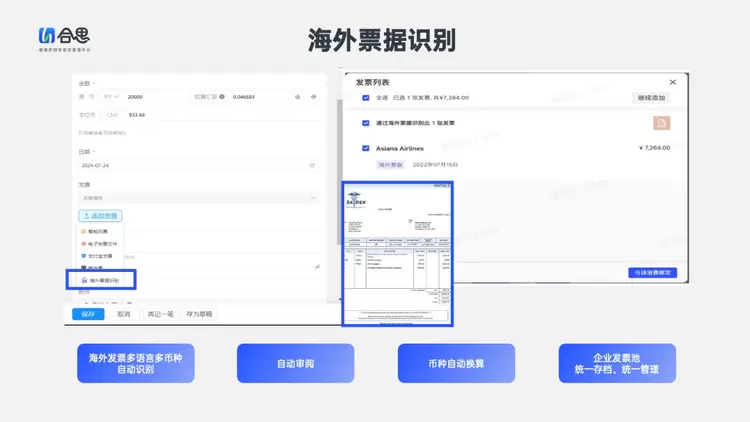Toggle the Asiana Airlines invoice checkbox
Image resolution: width=750 pixels, height=422 pixels.
(x=366, y=148)
